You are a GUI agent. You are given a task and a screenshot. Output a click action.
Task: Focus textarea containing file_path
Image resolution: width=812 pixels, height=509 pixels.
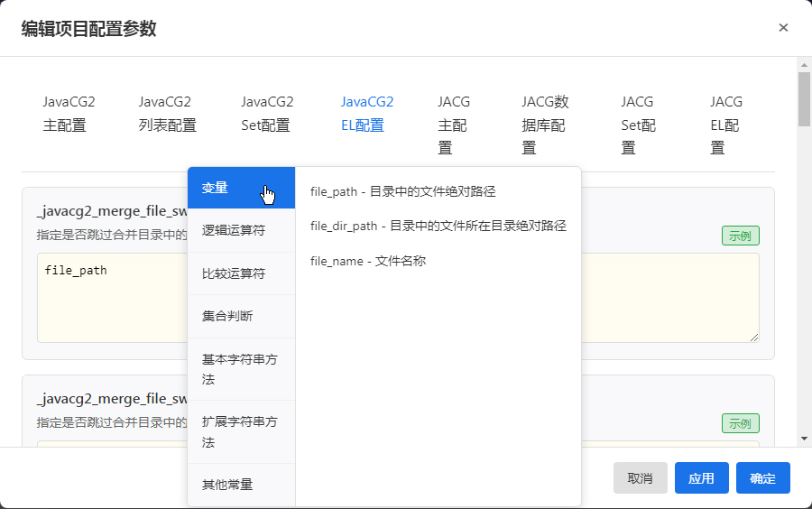point(398,298)
